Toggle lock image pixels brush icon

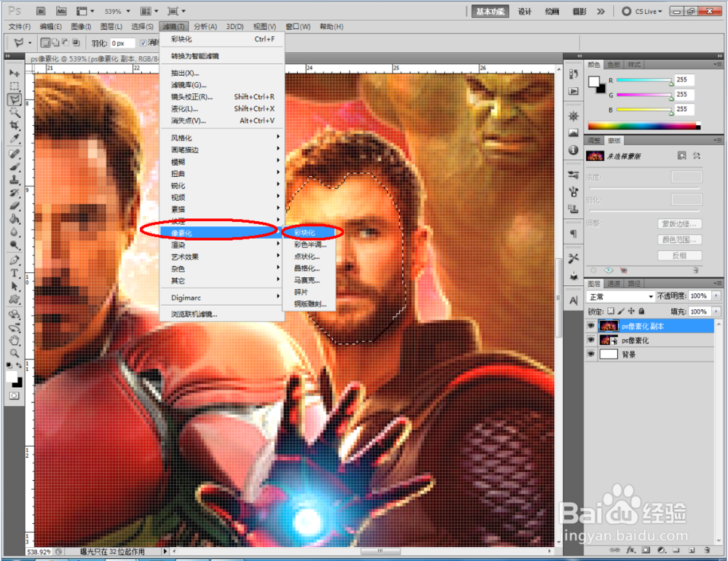pos(621,311)
